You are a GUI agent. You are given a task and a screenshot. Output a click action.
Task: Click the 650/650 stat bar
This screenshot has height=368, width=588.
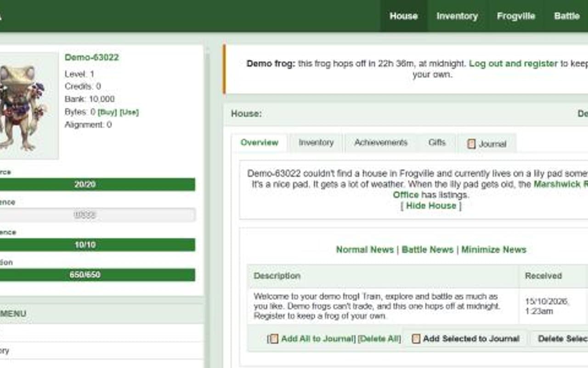97,275
